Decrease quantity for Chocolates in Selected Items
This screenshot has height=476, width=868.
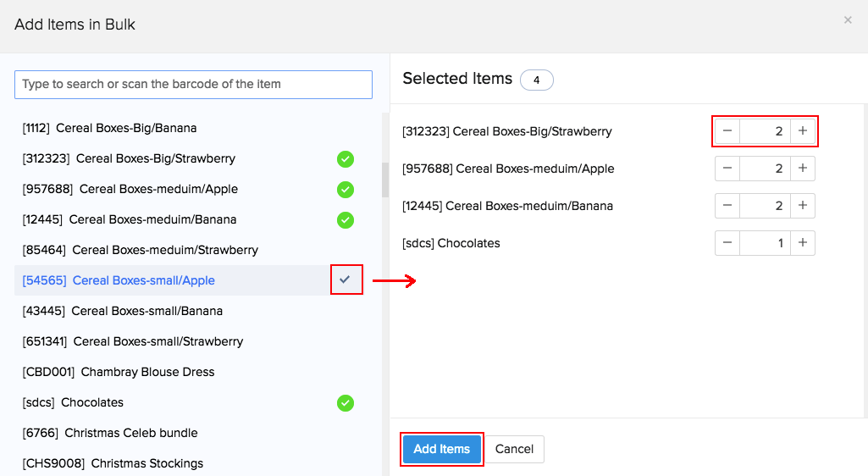coord(727,242)
